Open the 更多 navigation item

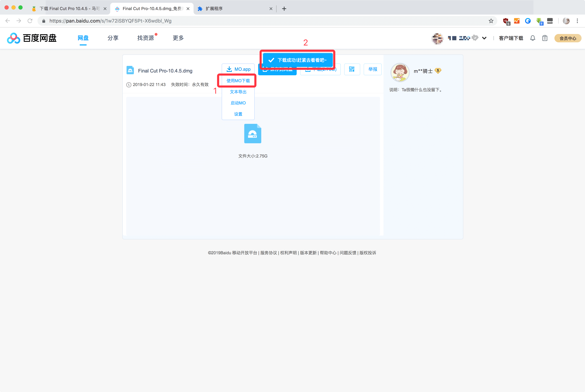[x=178, y=38]
